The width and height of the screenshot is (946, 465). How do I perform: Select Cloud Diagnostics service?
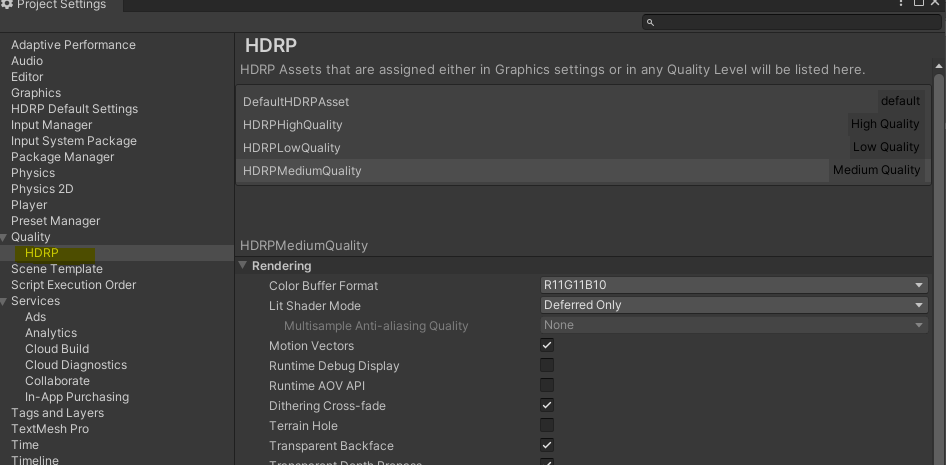click(x=76, y=365)
